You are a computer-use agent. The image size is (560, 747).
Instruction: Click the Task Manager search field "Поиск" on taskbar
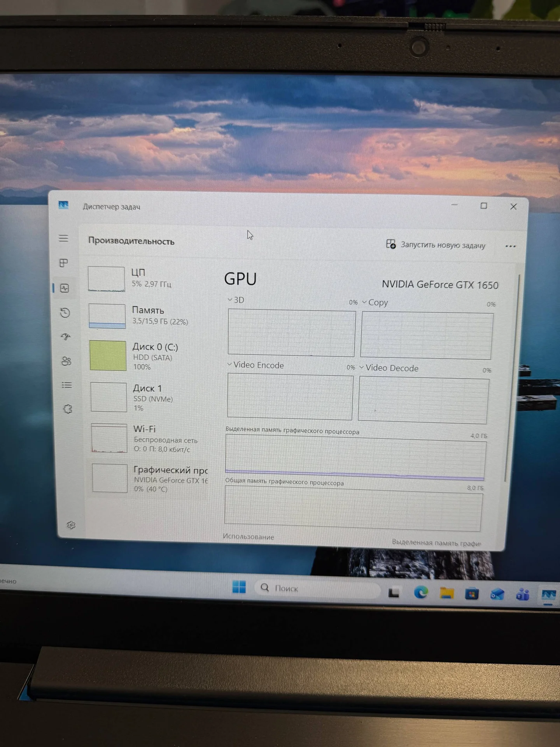tap(317, 589)
